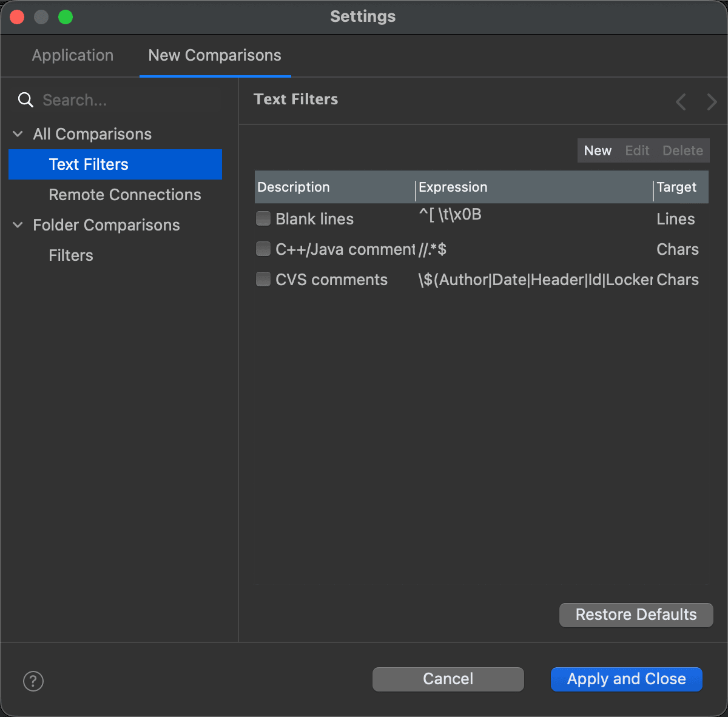Screen dimensions: 728x717
Task: Click the Lines target of Blank lines
Action: coord(676,219)
